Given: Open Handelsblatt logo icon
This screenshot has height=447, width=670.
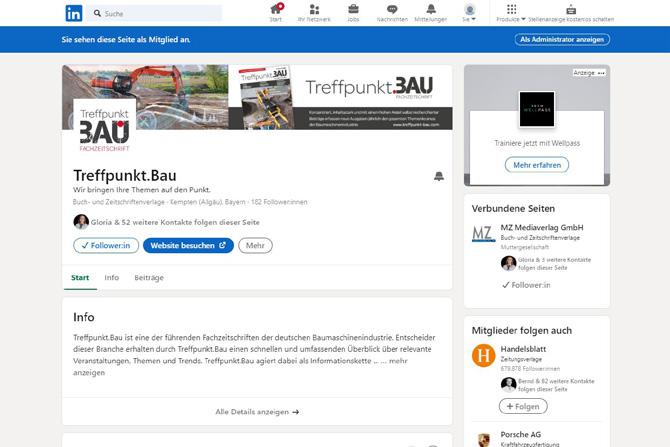Looking at the screenshot, I should (x=483, y=356).
